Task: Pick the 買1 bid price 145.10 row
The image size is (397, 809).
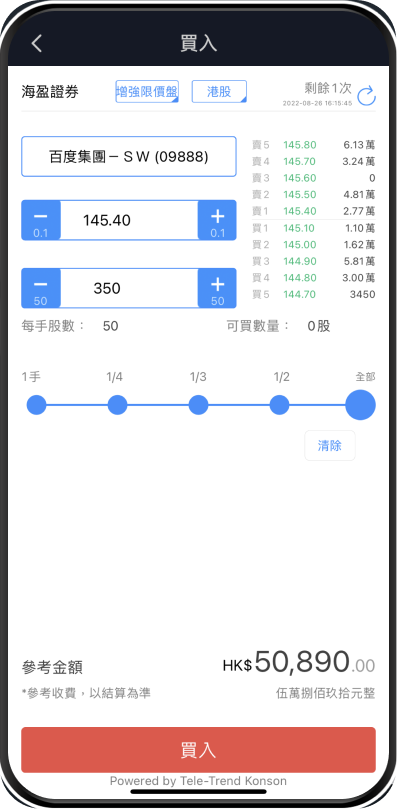Action: [x=313, y=228]
